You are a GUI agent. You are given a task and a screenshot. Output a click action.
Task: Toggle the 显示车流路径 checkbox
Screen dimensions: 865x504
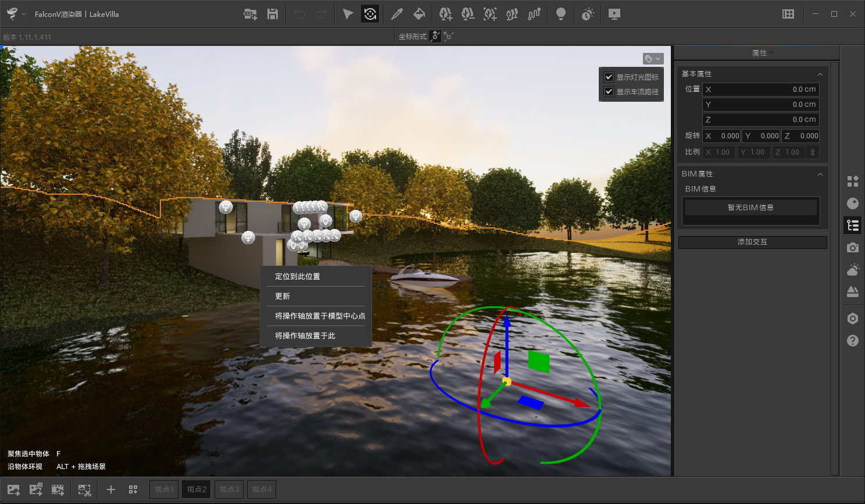[x=609, y=91]
